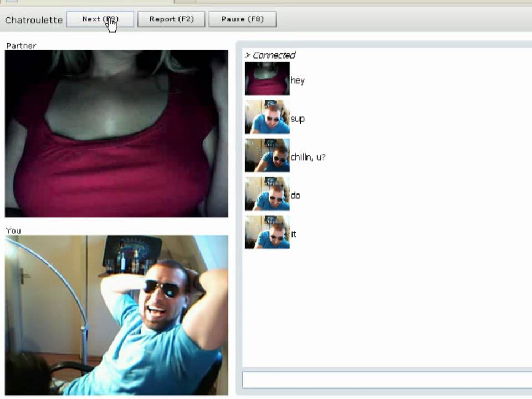Image resolution: width=532 pixels, height=399 pixels.
Task: Click the 'You' label
Action: click(13, 231)
